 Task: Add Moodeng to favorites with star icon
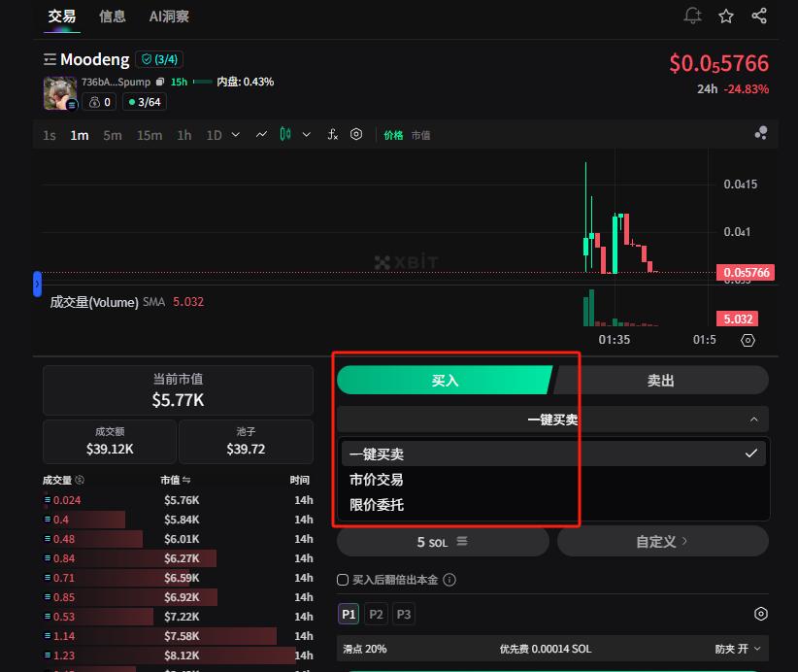click(726, 16)
